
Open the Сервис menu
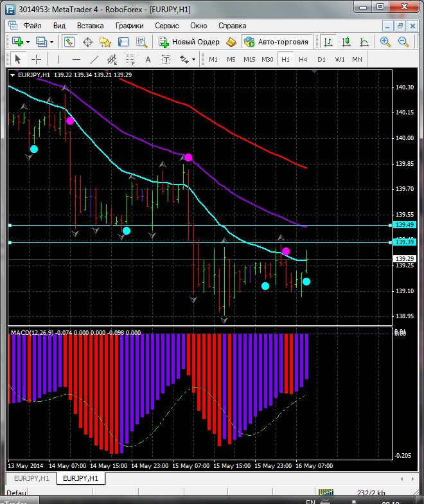tap(166, 26)
